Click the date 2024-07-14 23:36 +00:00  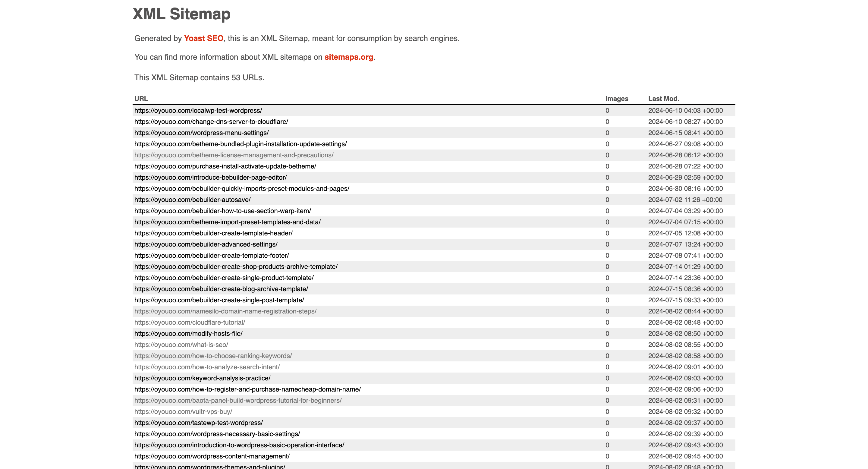pyautogui.click(x=685, y=278)
